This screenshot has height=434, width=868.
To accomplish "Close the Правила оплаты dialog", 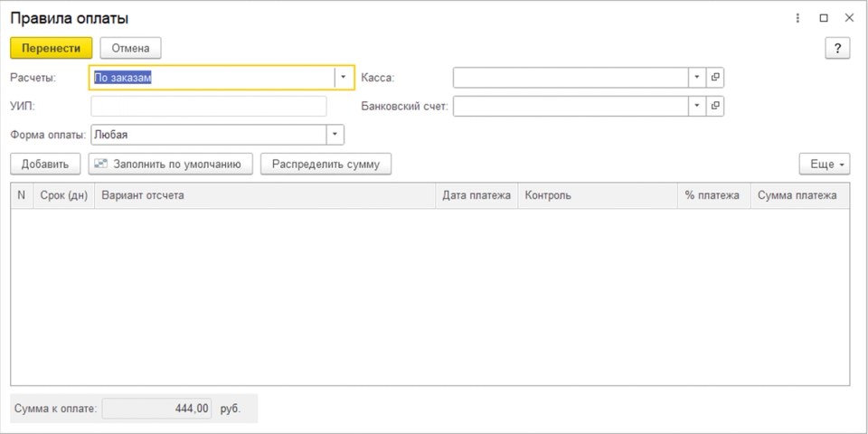I will click(x=849, y=18).
